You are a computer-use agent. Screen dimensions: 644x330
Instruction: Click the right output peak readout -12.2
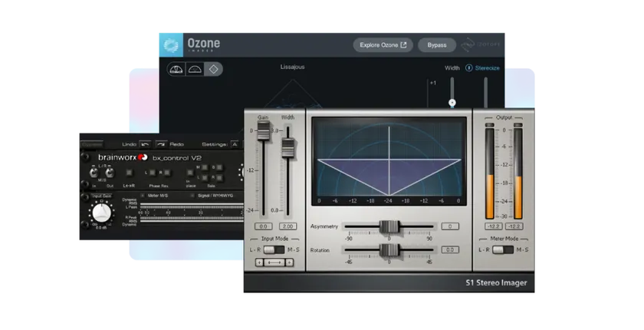[x=514, y=226]
